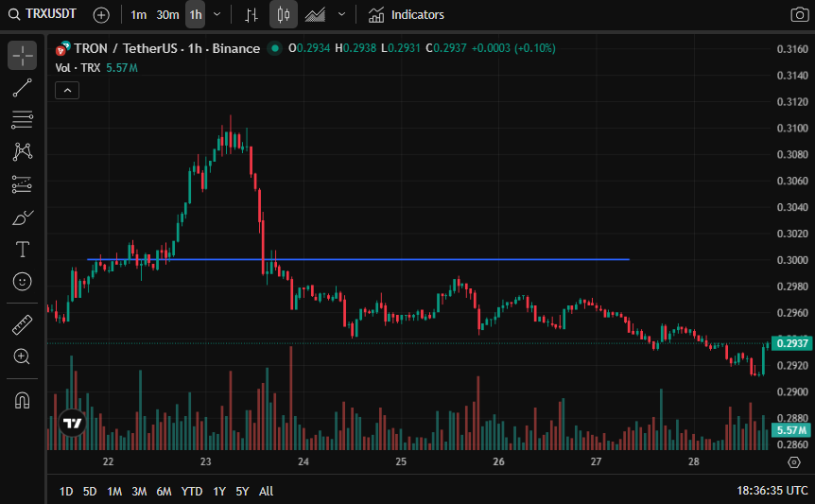This screenshot has width=815, height=504.
Task: Set date range to 1D
Action: pyautogui.click(x=66, y=491)
